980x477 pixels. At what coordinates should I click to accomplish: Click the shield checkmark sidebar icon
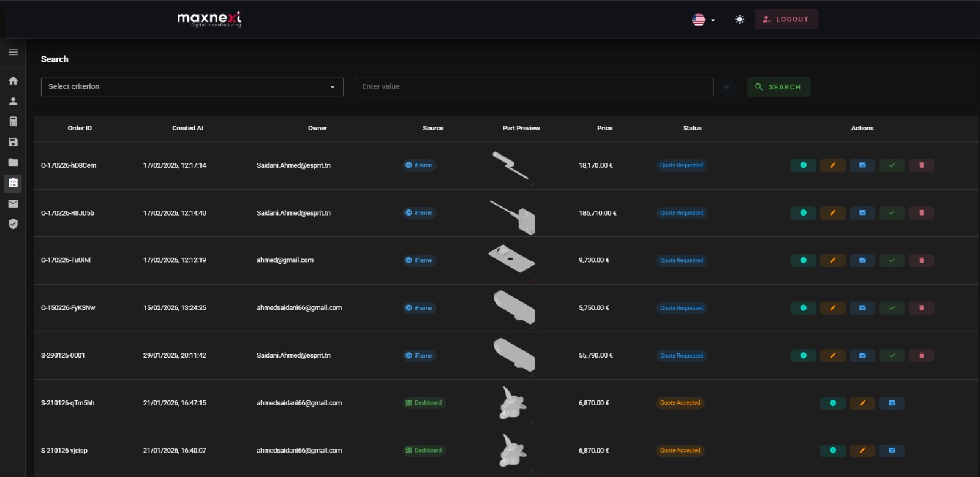tap(13, 224)
